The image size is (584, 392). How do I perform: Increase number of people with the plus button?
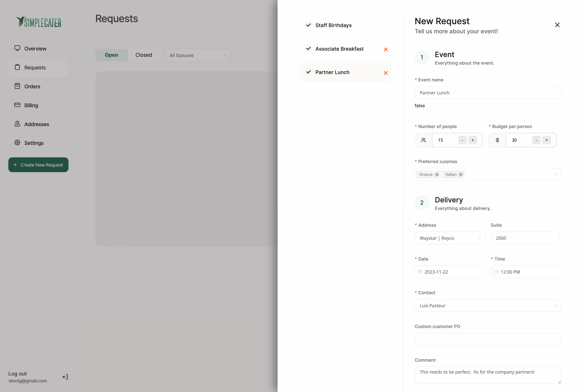tap(472, 140)
